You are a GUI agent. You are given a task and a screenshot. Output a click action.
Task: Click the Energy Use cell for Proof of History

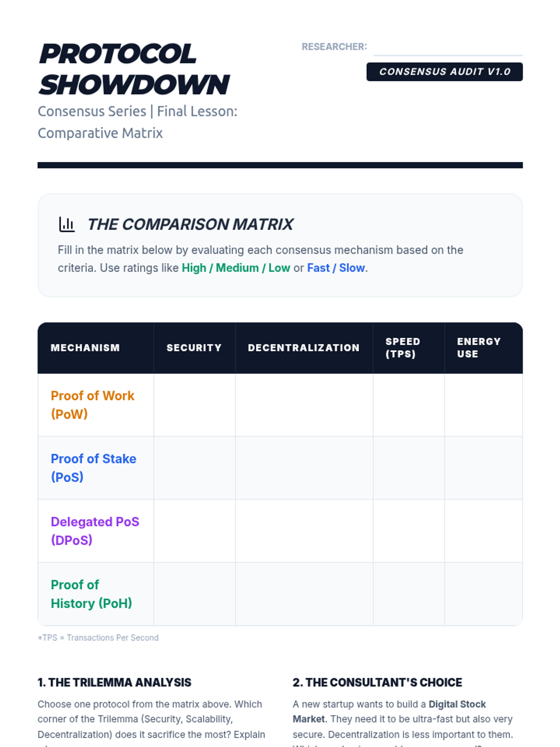[483, 594]
